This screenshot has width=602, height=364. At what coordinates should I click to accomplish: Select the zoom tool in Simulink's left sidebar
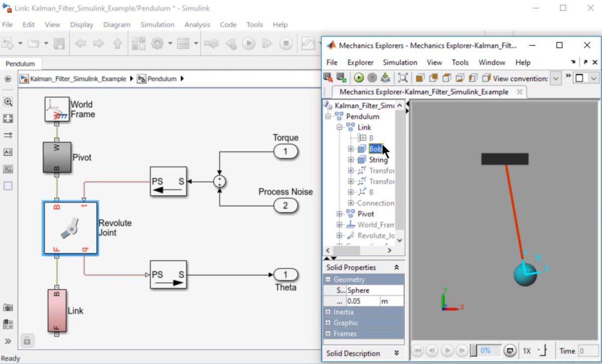tap(8, 102)
